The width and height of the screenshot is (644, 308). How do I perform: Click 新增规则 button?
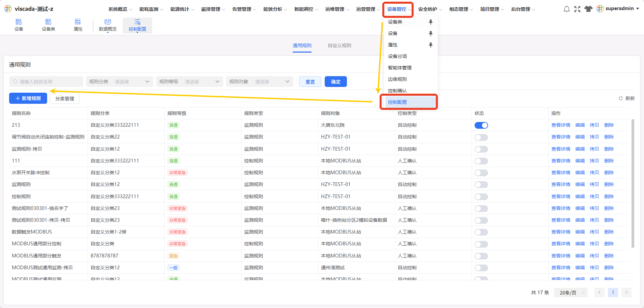point(28,98)
